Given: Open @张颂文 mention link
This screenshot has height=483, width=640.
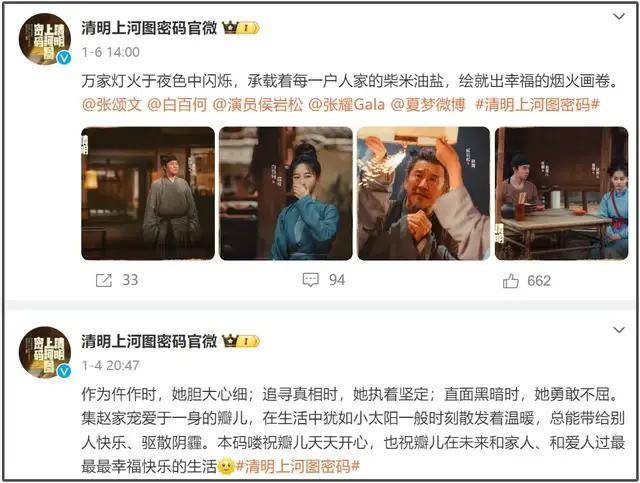Looking at the screenshot, I should (111, 105).
